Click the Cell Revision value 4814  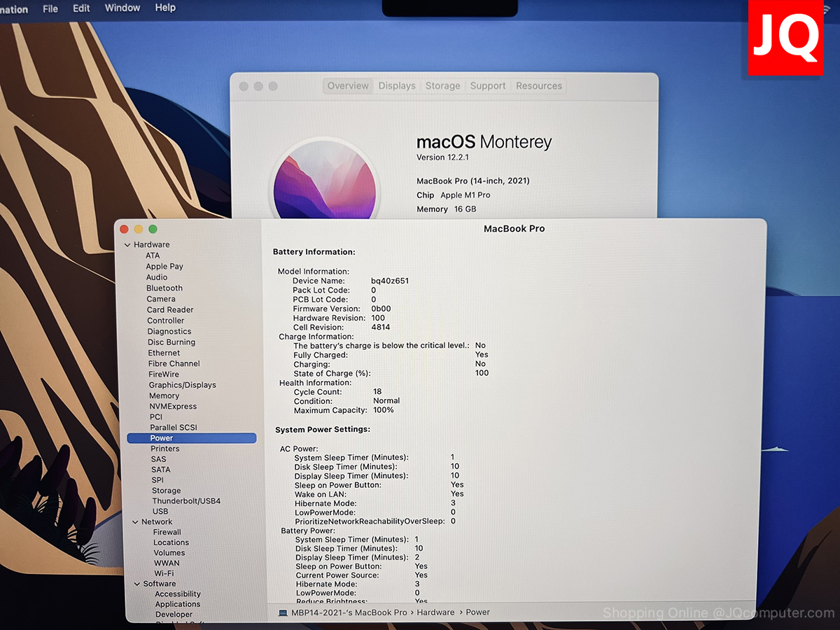tap(381, 327)
